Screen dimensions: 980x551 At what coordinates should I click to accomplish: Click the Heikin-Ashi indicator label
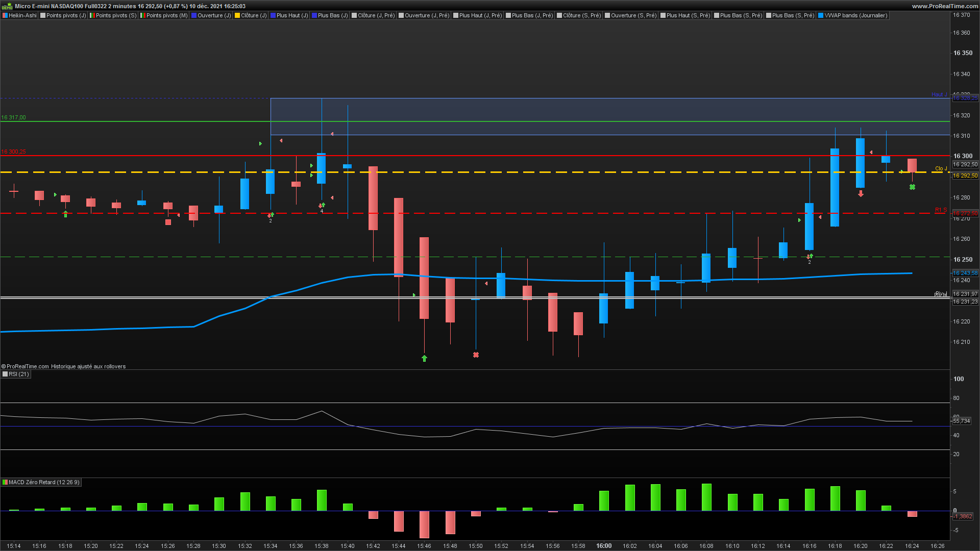pos(22,15)
